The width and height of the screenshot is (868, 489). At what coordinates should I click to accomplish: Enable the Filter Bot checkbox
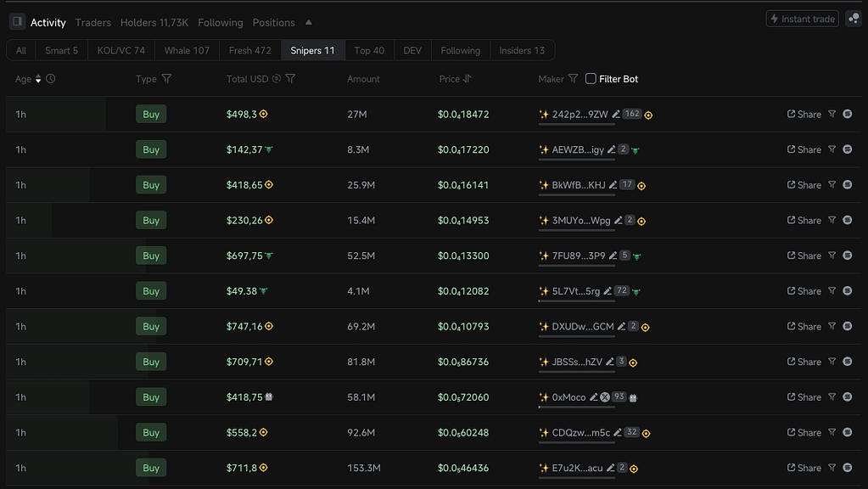click(591, 79)
